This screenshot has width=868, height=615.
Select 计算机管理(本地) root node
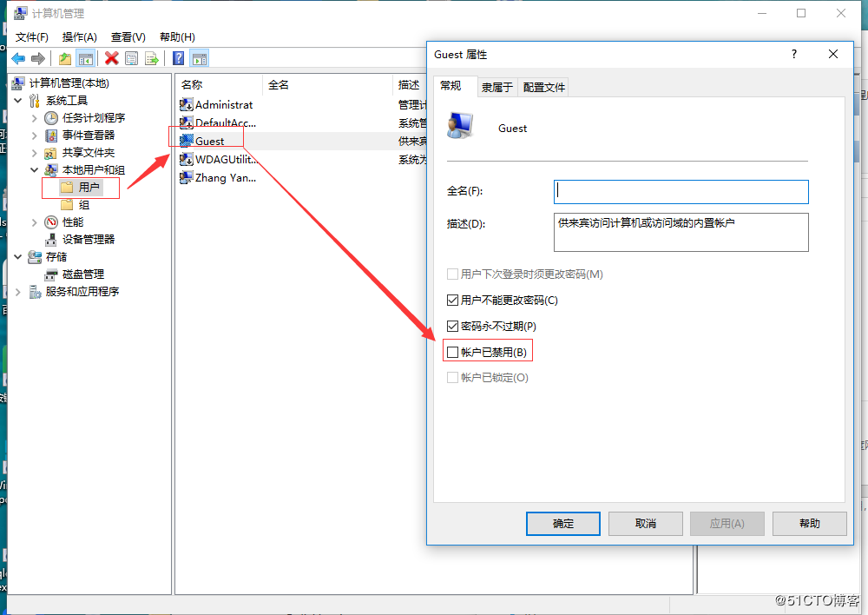[x=69, y=83]
